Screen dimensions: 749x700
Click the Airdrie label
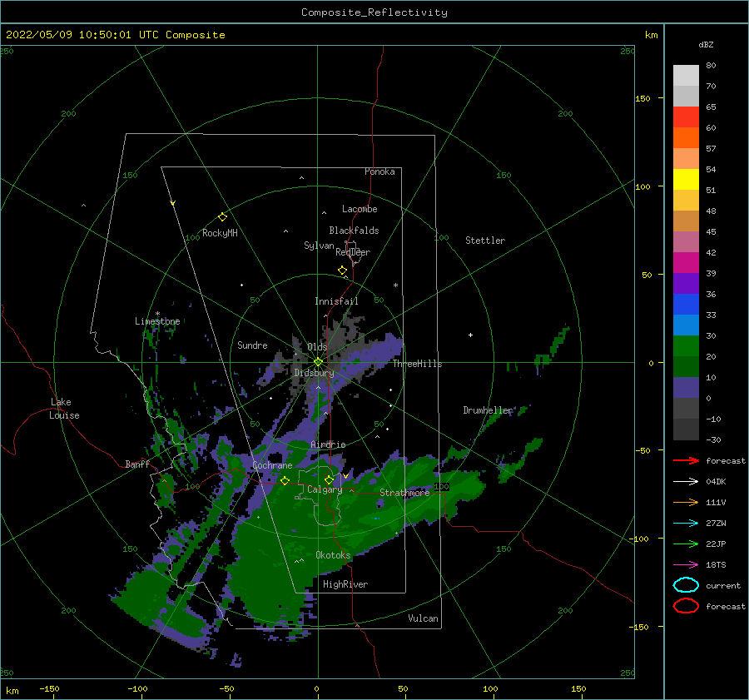pyautogui.click(x=328, y=444)
